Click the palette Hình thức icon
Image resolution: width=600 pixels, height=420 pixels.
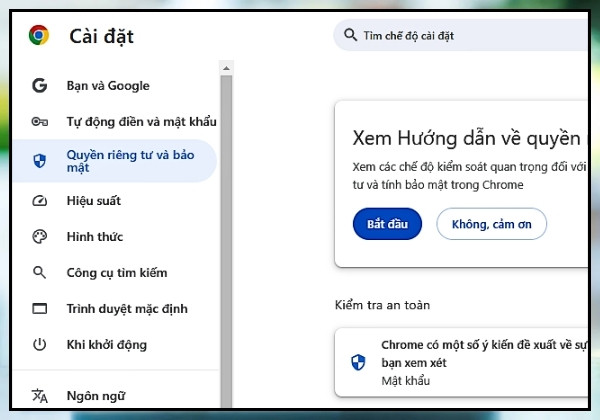(x=39, y=237)
